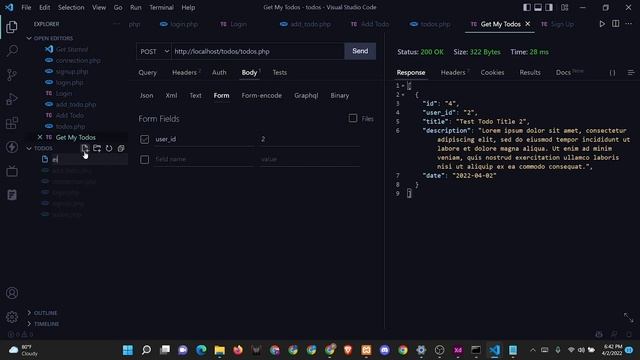Click the Refresh Explorer icon
The width and height of the screenshot is (640, 360).
pyautogui.click(x=109, y=148)
